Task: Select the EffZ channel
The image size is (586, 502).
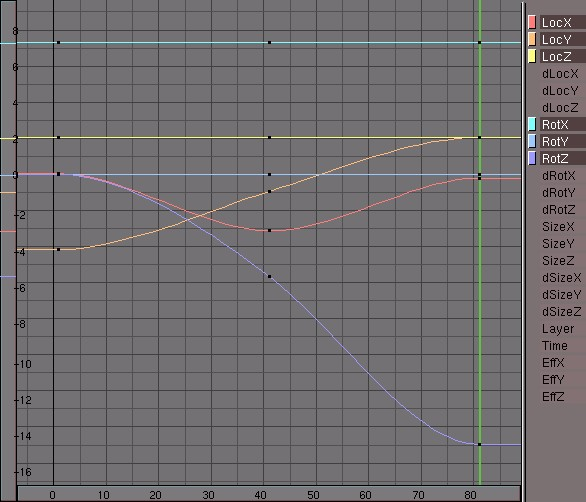Action: click(x=553, y=397)
